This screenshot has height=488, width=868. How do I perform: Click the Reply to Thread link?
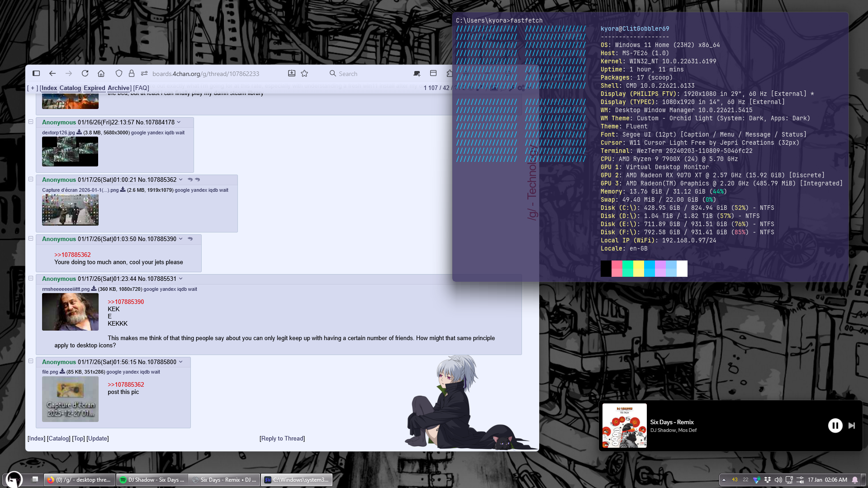(x=282, y=438)
